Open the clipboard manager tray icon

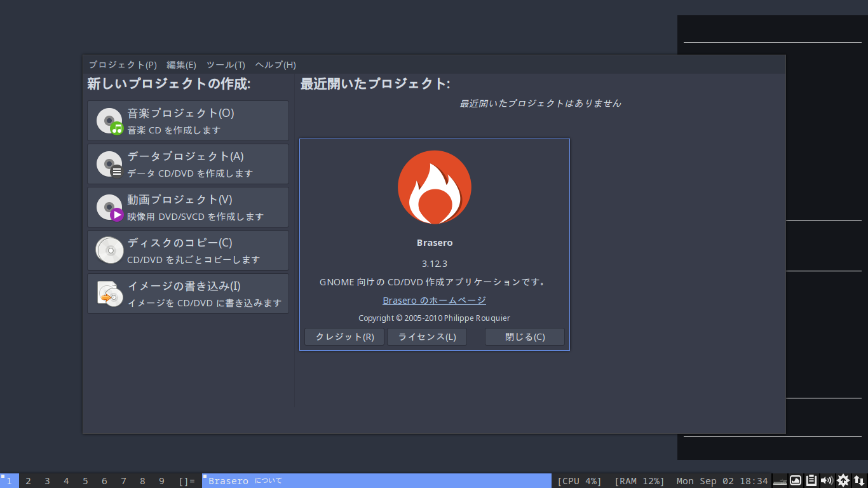tap(811, 480)
